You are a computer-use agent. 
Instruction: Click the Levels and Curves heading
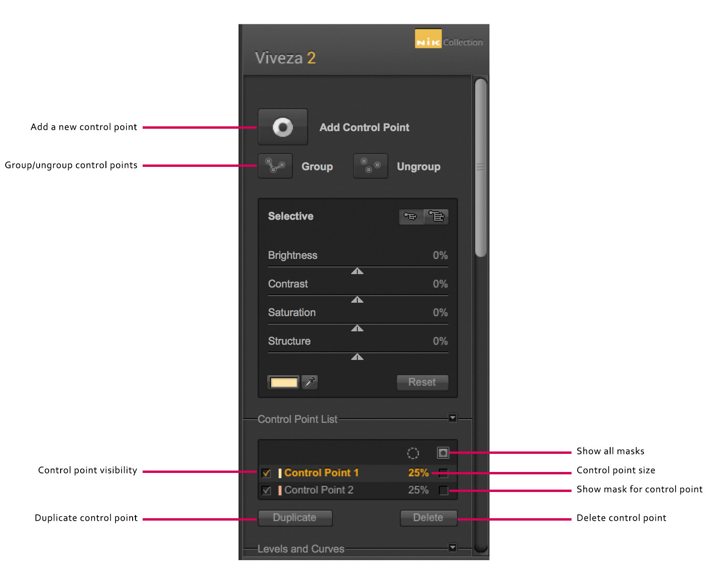(x=301, y=549)
